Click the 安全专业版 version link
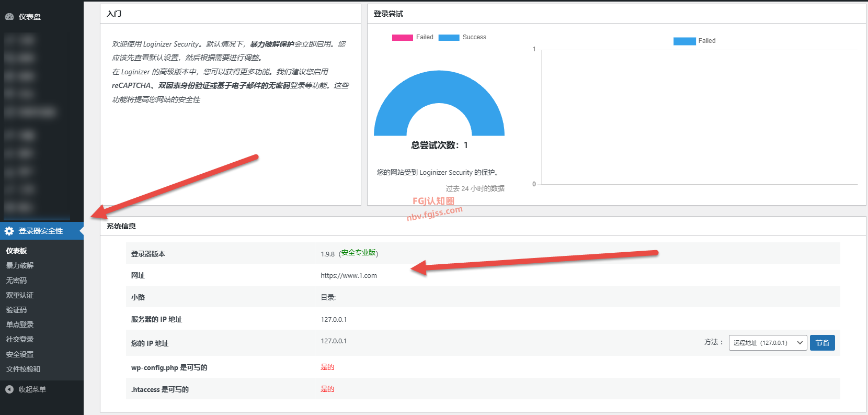The width and height of the screenshot is (868, 415). click(x=358, y=253)
